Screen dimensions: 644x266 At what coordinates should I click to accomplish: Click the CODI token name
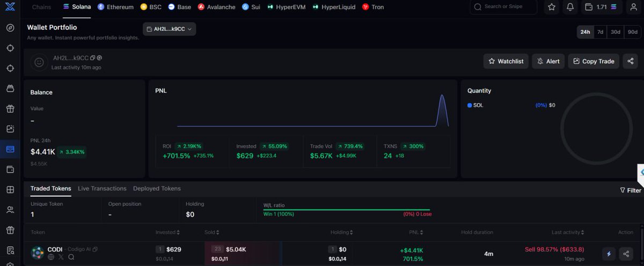[55, 249]
